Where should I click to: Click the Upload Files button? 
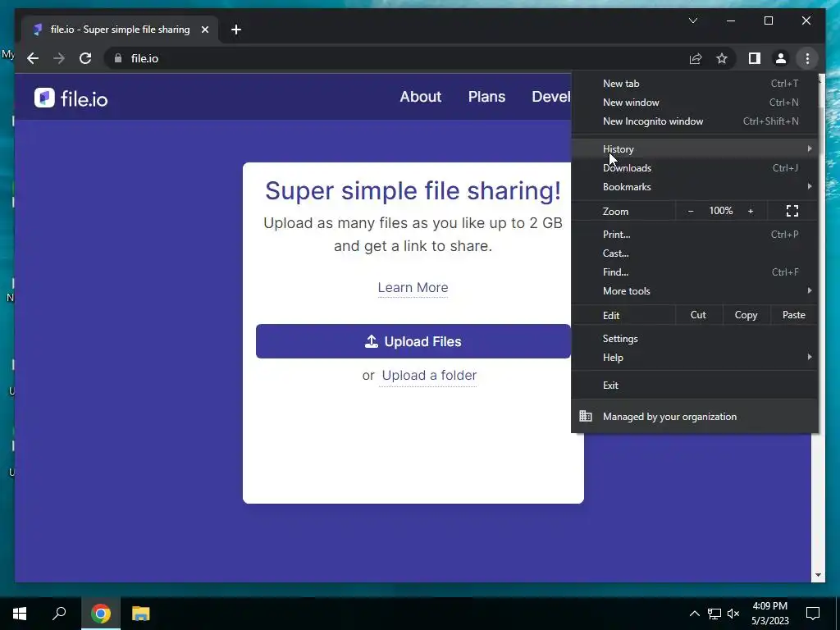click(x=413, y=341)
